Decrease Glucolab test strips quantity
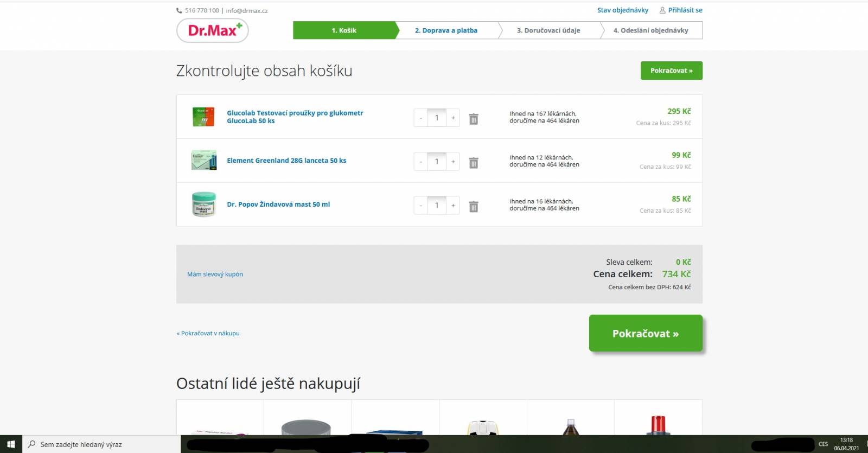The width and height of the screenshot is (868, 453). point(420,118)
